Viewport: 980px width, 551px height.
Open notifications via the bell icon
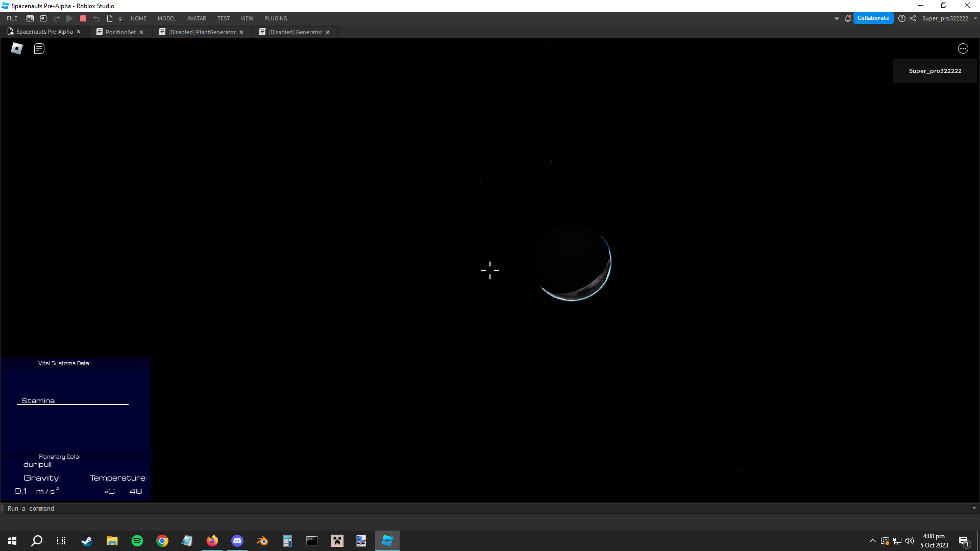click(x=847, y=18)
